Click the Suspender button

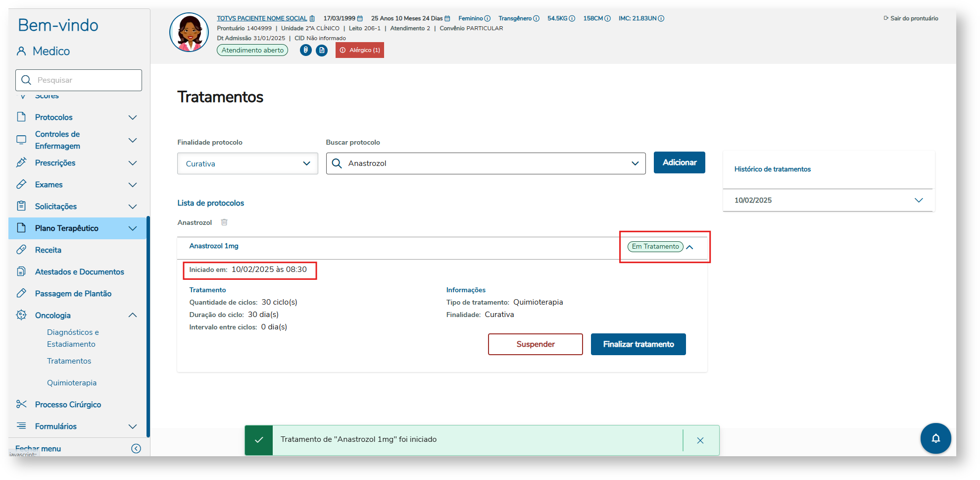(535, 344)
